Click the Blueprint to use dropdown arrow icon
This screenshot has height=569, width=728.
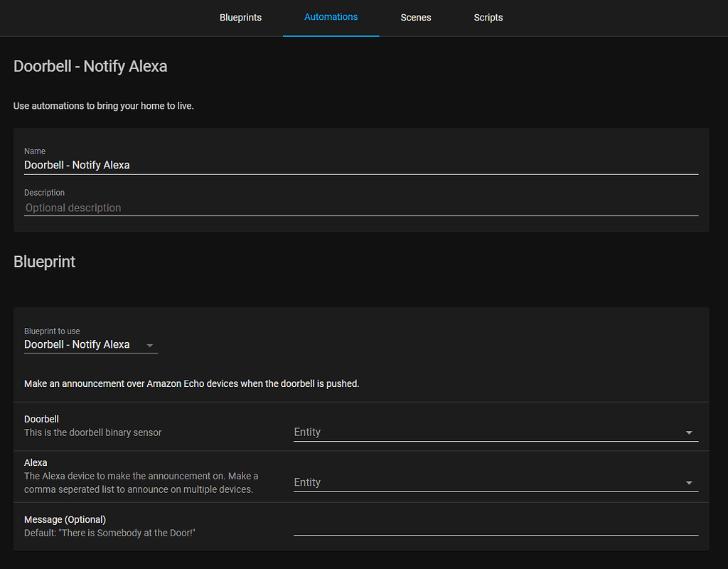pos(150,345)
